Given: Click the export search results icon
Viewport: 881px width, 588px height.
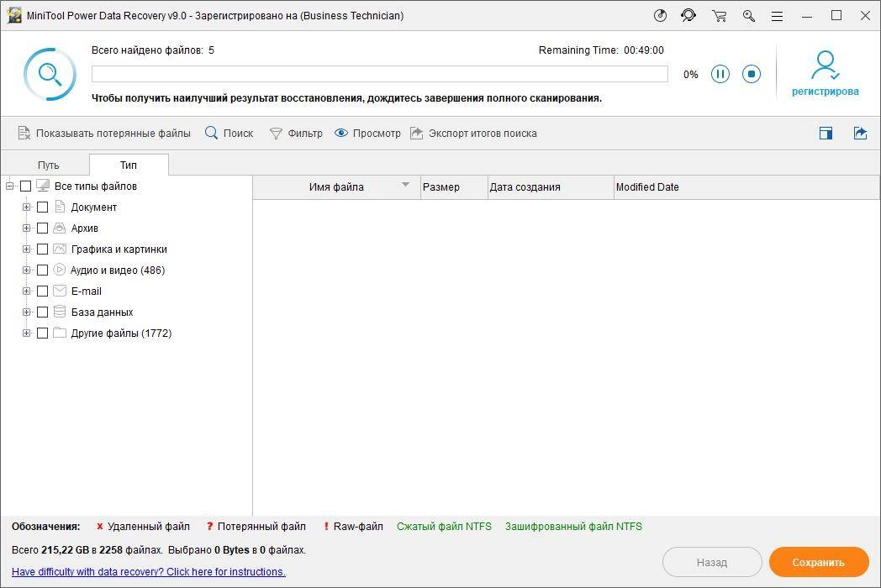Looking at the screenshot, I should [x=416, y=133].
